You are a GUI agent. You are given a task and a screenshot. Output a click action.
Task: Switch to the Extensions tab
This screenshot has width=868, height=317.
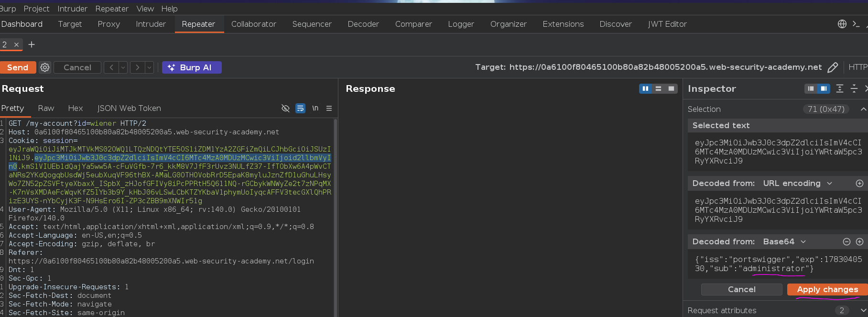pyautogui.click(x=563, y=24)
